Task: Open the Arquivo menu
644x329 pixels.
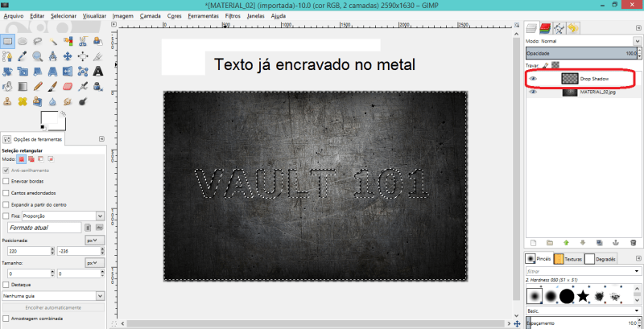Action: pyautogui.click(x=14, y=16)
